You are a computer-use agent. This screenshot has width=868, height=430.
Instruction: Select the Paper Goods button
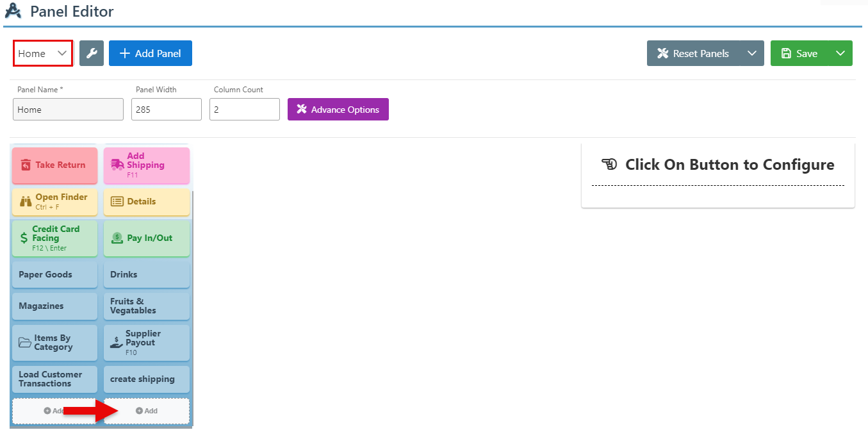pos(54,274)
